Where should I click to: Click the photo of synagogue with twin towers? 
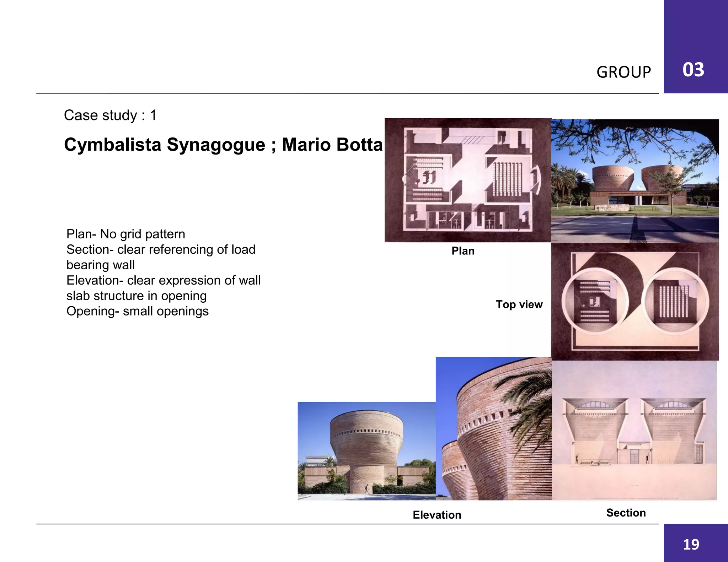[635, 181]
